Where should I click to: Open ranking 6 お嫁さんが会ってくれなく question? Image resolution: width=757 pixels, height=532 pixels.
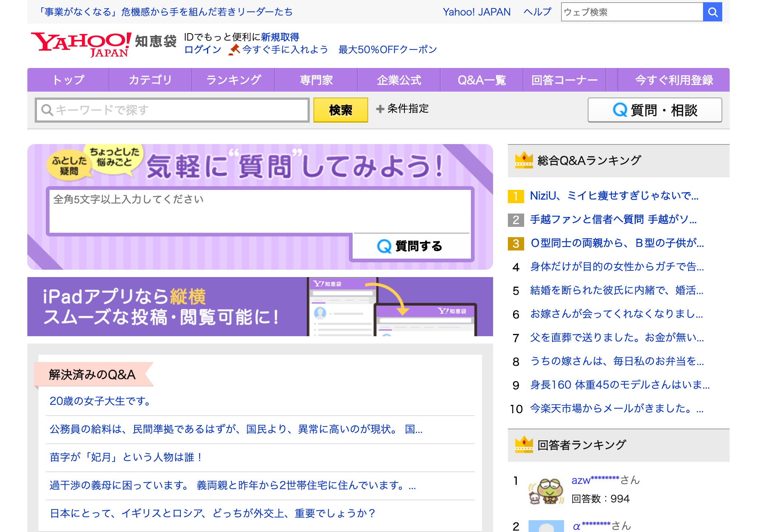(x=617, y=314)
